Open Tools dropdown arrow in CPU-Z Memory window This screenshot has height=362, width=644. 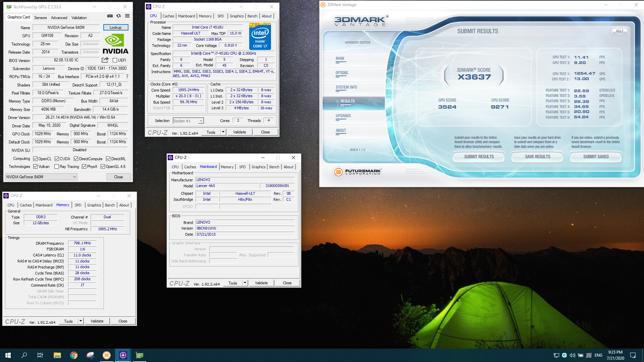80,321
